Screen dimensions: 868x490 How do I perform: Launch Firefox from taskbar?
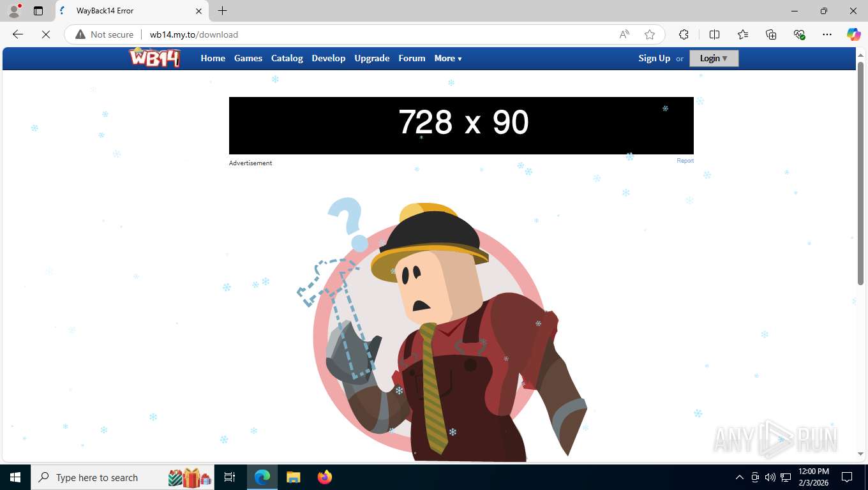point(325,477)
